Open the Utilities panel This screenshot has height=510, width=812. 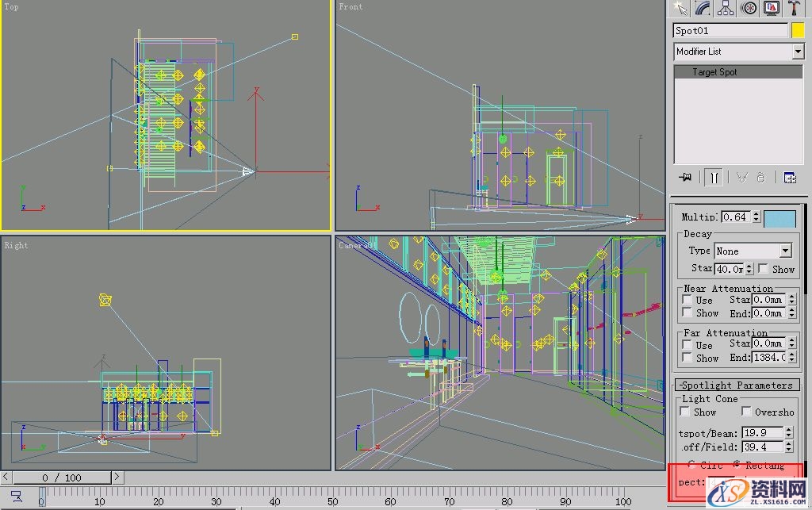pos(794,8)
